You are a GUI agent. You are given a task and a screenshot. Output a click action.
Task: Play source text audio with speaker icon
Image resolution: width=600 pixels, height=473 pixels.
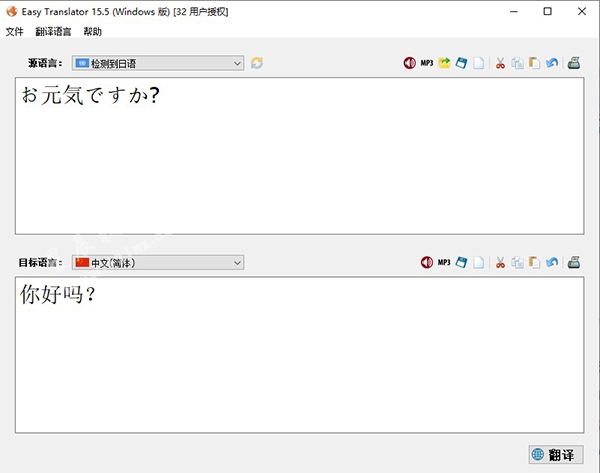pos(410,63)
